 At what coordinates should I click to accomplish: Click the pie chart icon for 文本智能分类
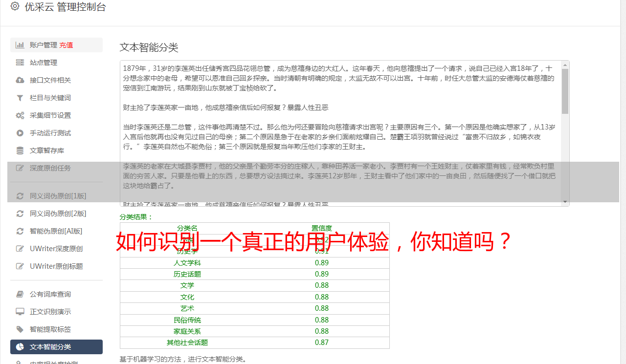pyautogui.click(x=20, y=347)
